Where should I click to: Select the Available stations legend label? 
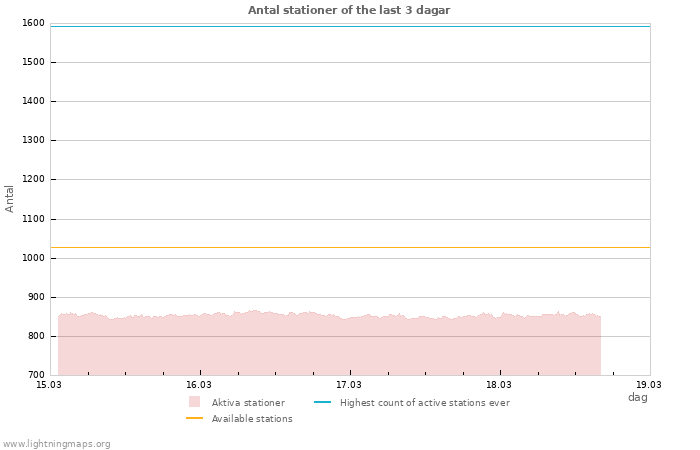click(252, 419)
